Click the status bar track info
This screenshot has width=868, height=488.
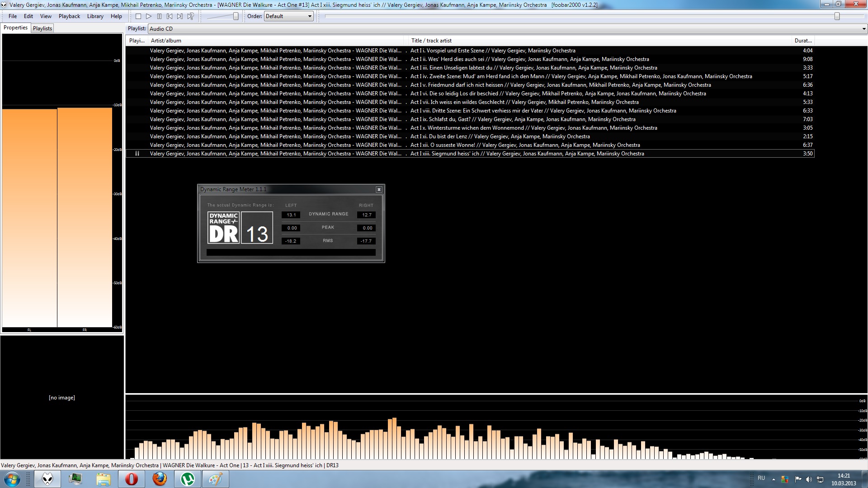pyautogui.click(x=170, y=465)
